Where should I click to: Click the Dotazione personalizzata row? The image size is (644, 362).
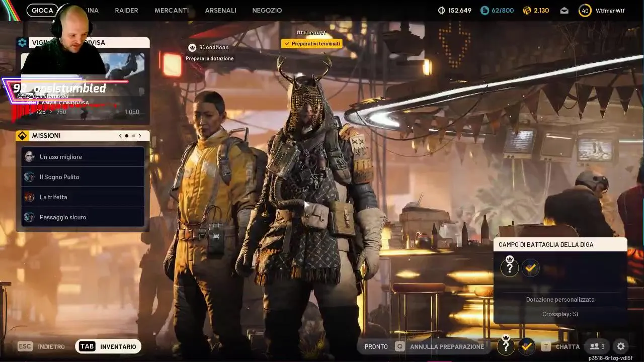click(560, 300)
